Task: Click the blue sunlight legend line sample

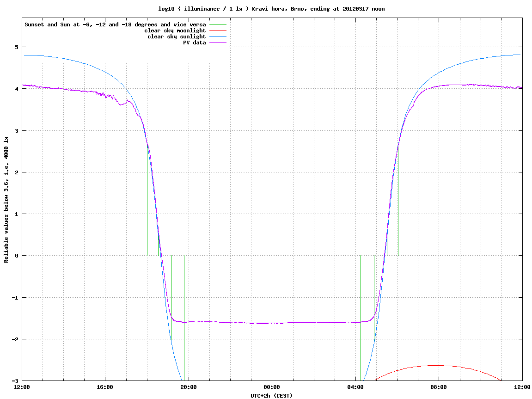Action: pos(218,37)
